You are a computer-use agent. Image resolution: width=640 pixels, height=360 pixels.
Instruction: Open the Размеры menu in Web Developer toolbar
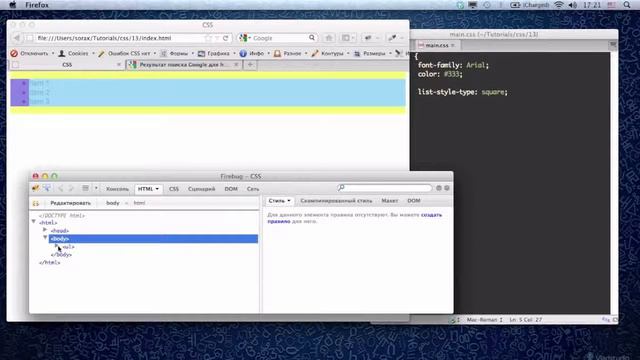[x=372, y=53]
